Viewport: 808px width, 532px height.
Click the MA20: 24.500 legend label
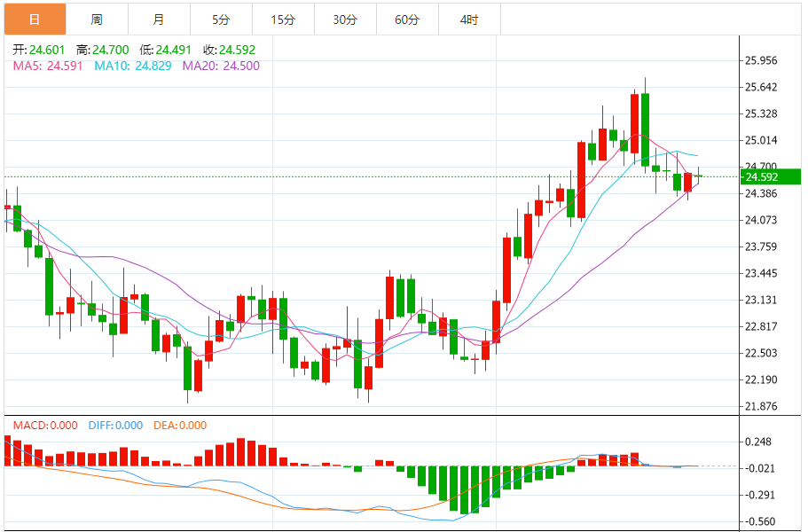(221, 66)
